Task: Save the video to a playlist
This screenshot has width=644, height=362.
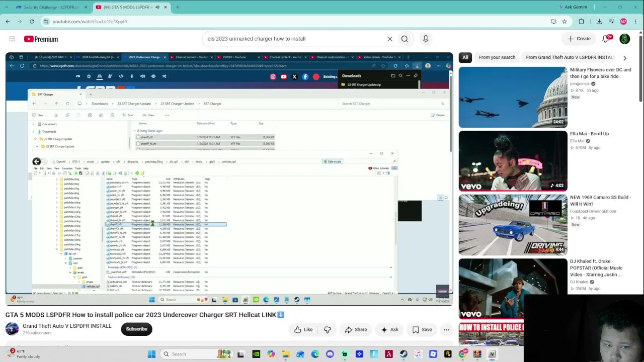Action: point(422,330)
